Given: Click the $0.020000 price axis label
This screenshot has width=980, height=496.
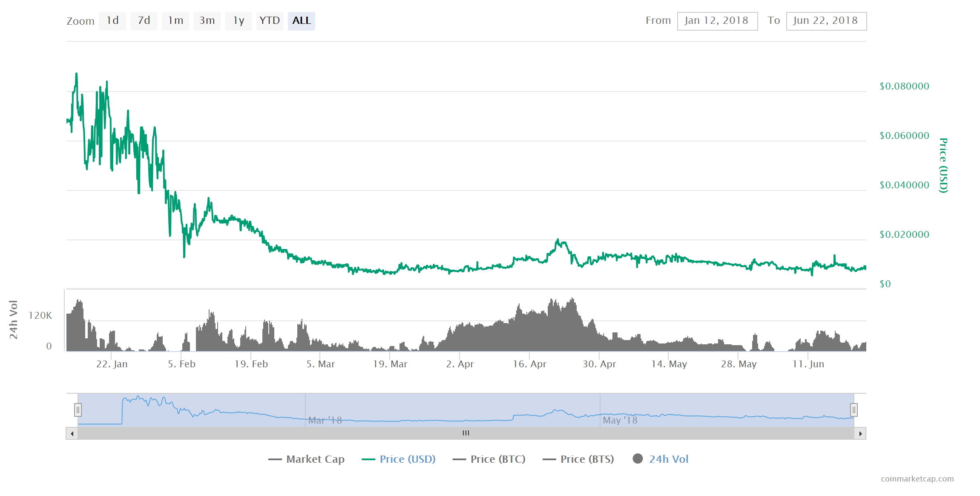Looking at the screenshot, I should pyautogui.click(x=905, y=234).
